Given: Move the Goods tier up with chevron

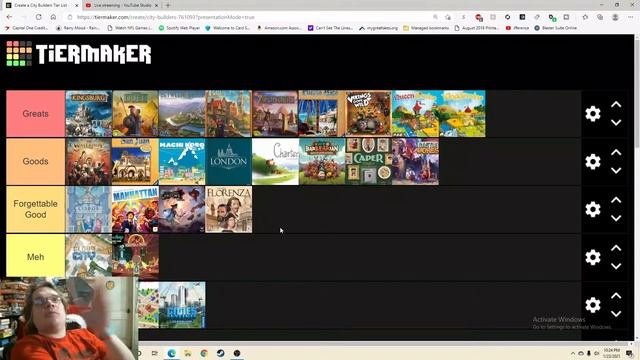Looking at the screenshot, I should tap(616, 153).
